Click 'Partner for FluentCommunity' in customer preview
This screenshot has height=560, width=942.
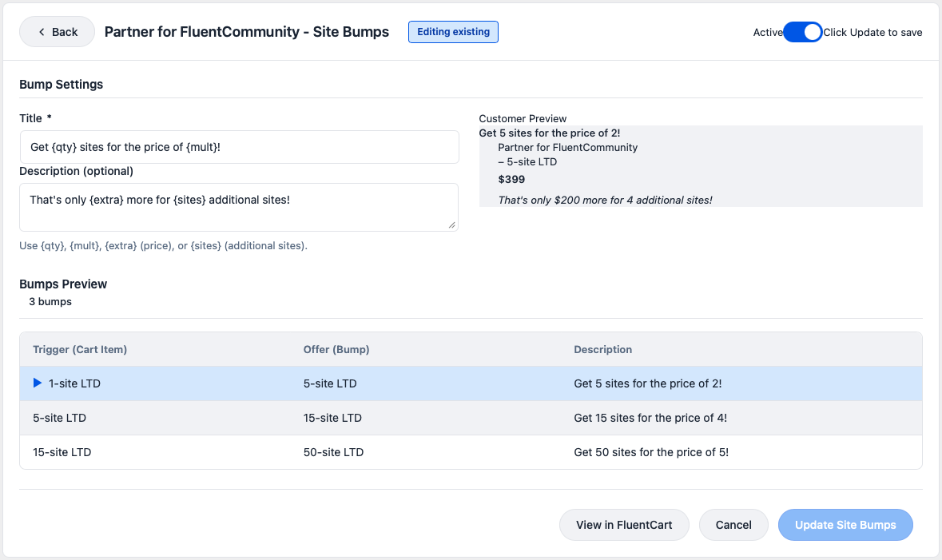(568, 147)
